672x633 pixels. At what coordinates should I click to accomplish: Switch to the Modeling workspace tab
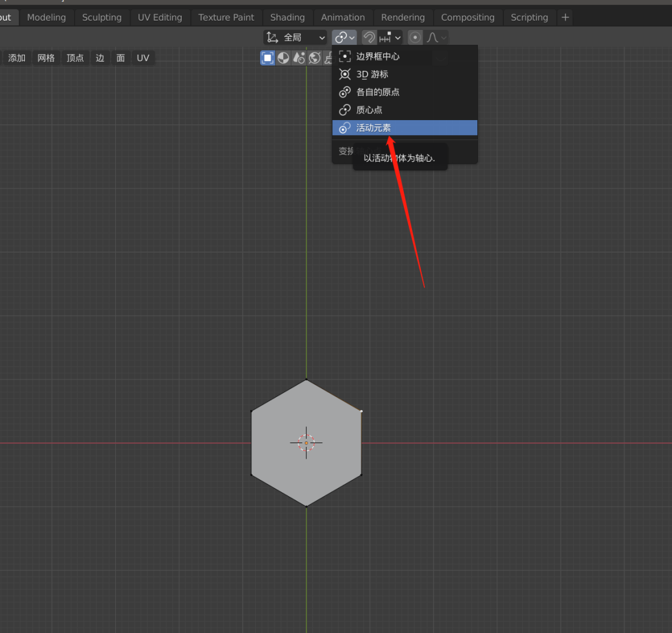[46, 17]
